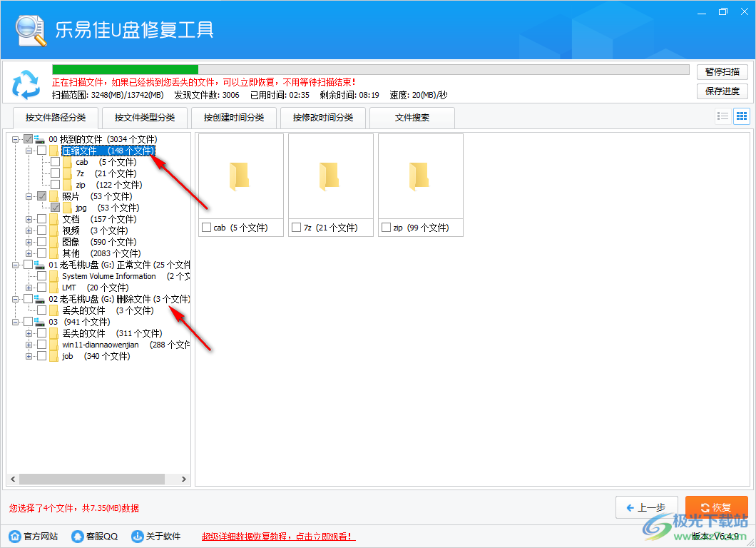756x548 pixels.
Task: Open the 7z folder thumbnail
Action: [x=330, y=175]
